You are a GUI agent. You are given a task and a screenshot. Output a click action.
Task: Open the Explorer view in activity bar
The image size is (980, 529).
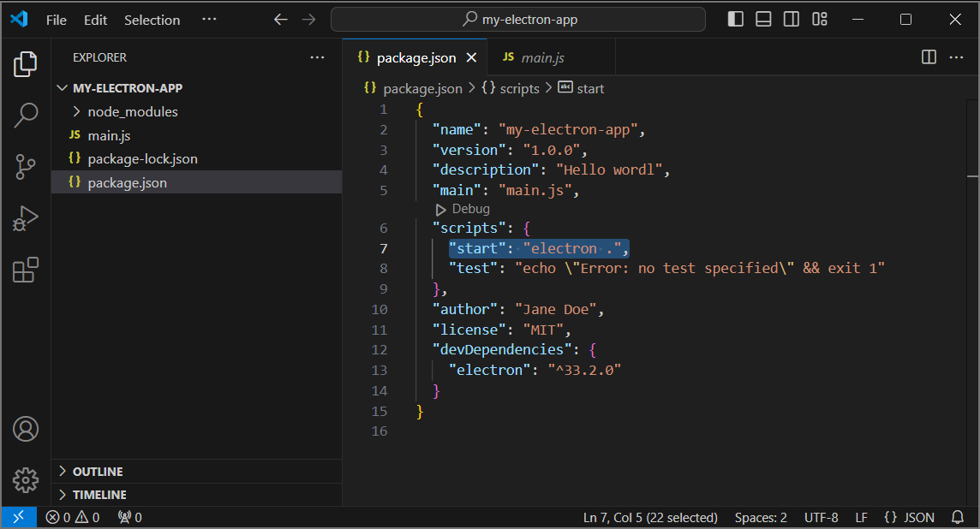(26, 63)
